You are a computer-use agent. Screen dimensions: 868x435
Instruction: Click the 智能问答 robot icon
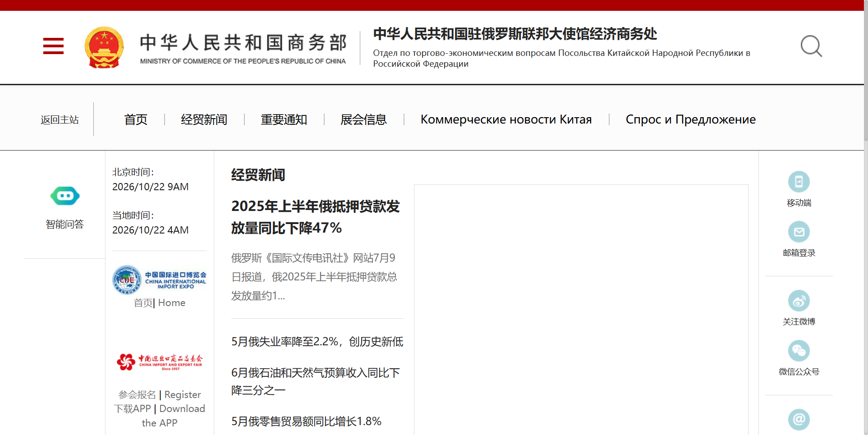pyautogui.click(x=65, y=196)
